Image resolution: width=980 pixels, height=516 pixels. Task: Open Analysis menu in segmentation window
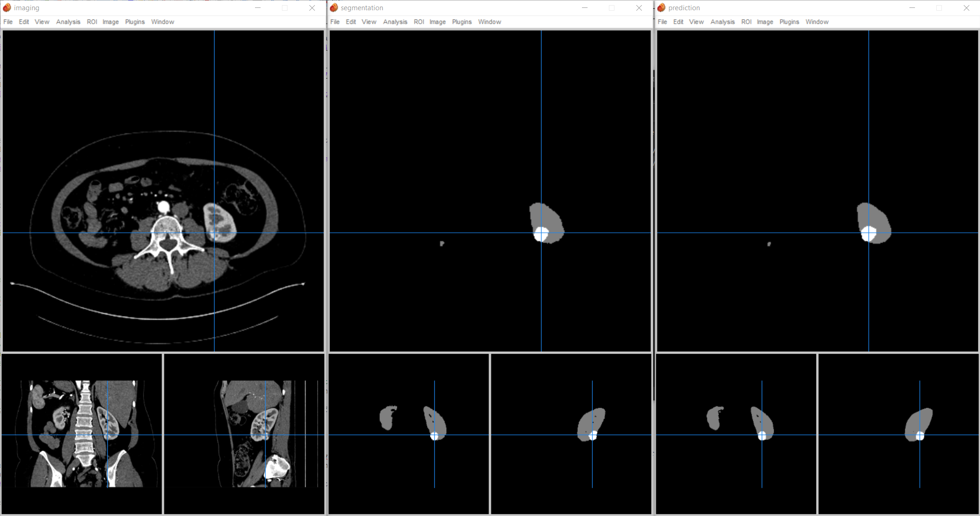[395, 22]
